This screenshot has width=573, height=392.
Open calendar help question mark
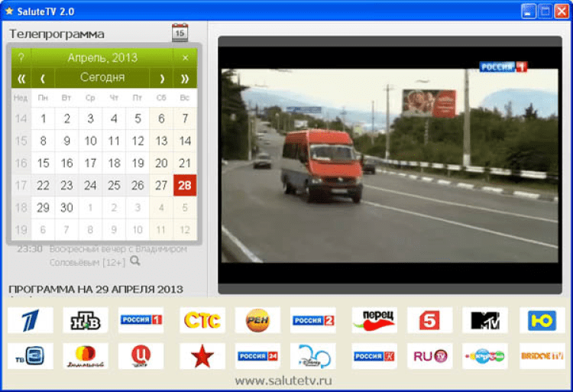click(x=21, y=58)
